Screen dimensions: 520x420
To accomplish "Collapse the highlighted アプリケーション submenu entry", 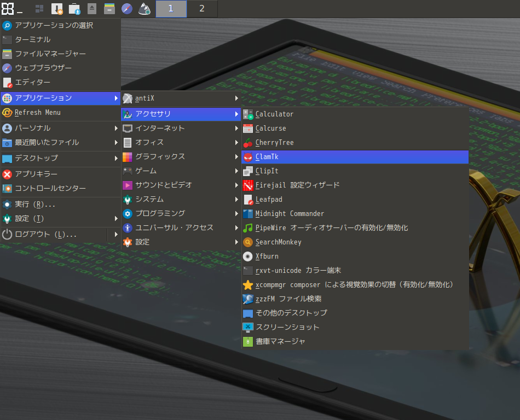I will (60, 98).
